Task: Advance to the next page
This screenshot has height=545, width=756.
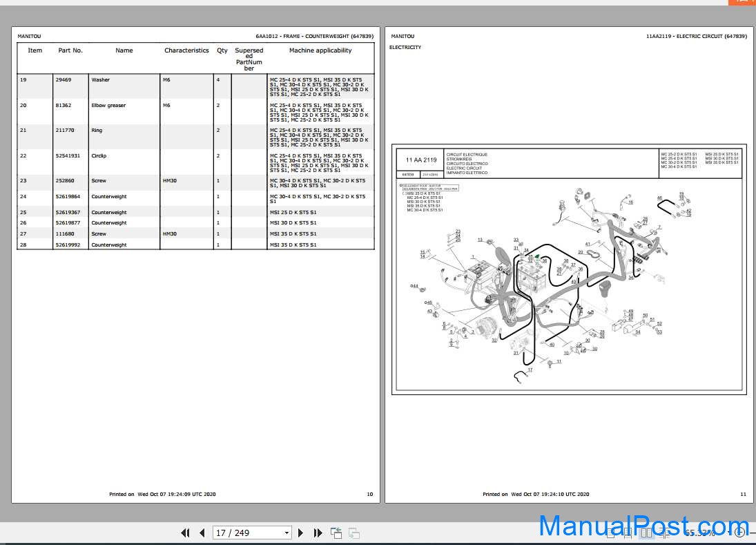Action: pos(300,533)
